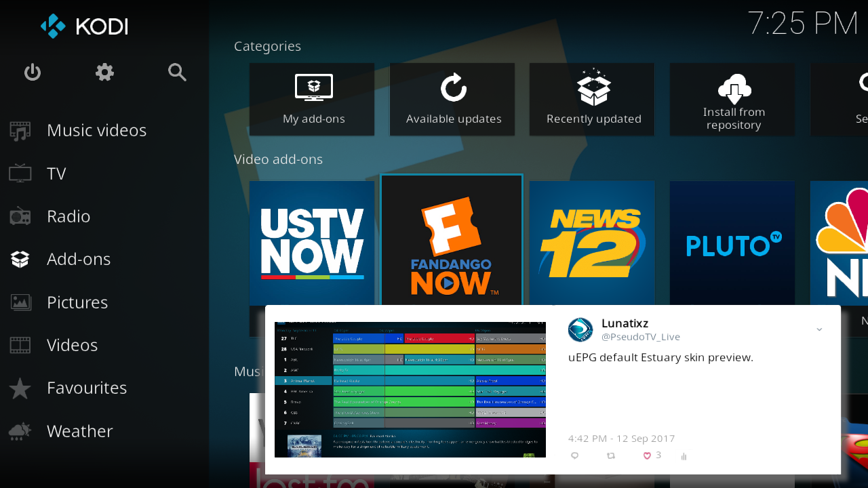The width and height of the screenshot is (868, 488).
Task: Select Weather in the sidebar
Action: 79,431
